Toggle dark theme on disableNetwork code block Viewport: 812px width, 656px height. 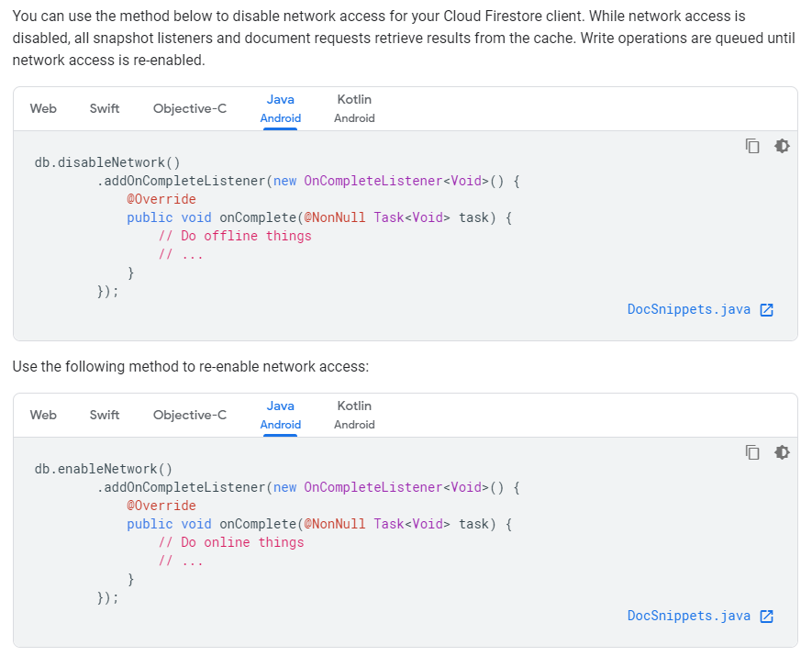point(782,146)
